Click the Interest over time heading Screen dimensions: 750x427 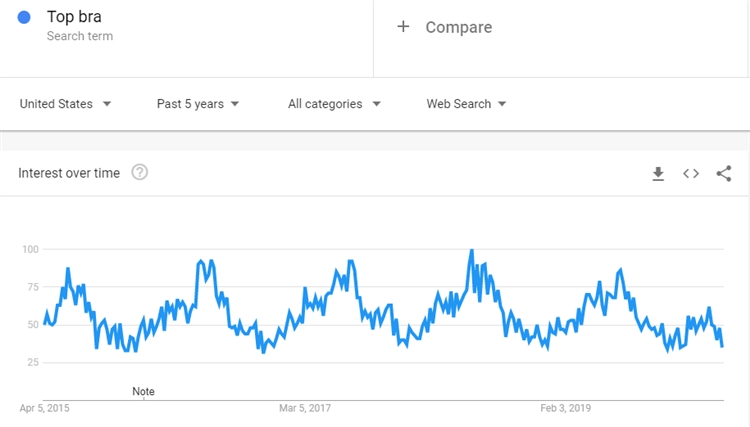[69, 173]
